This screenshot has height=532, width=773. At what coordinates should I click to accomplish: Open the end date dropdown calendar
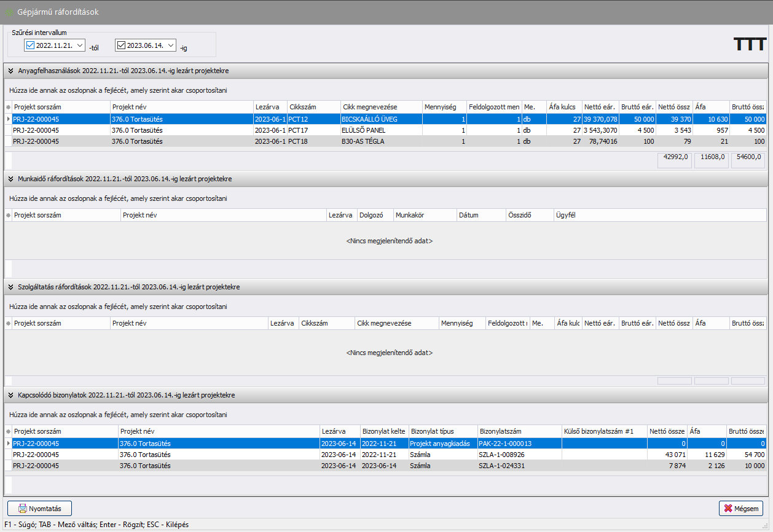171,45
